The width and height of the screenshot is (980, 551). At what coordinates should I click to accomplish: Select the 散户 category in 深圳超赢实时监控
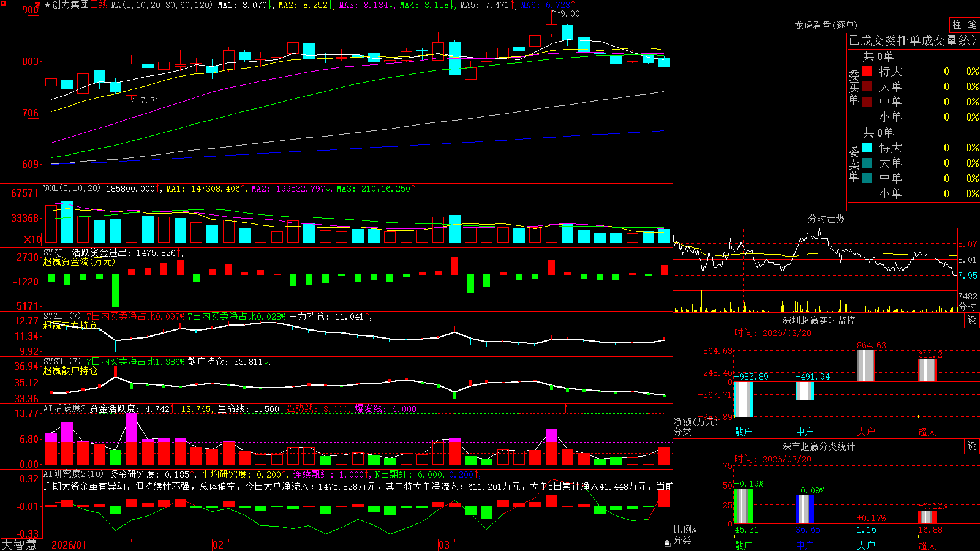744,432
